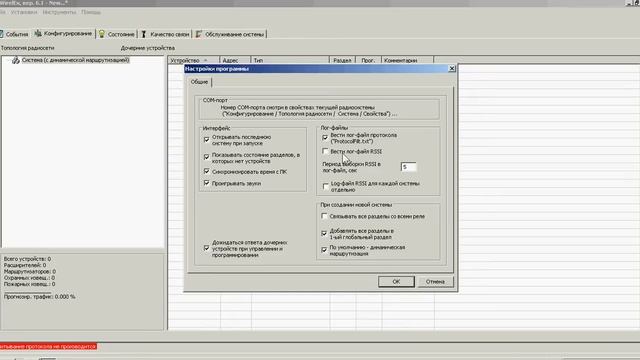This screenshot has height=360, width=640.
Task: Enable Связывать все разделы со всеми реле
Action: [x=324, y=216]
